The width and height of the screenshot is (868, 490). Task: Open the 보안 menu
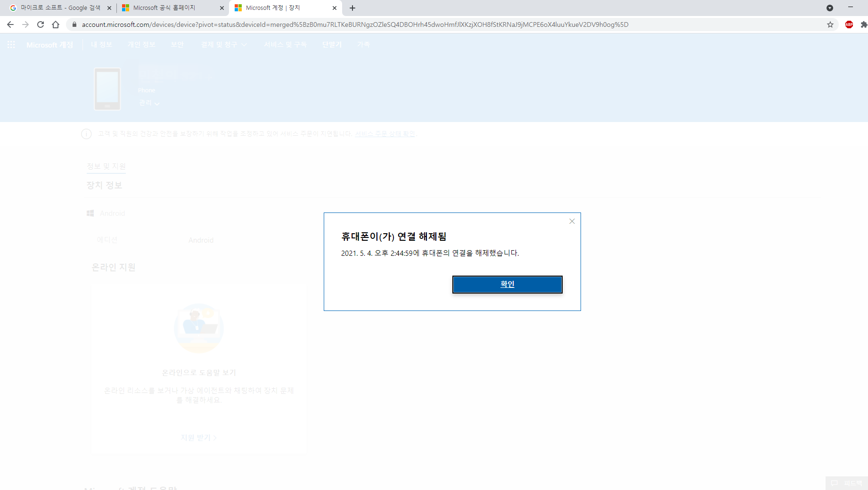pos(177,44)
